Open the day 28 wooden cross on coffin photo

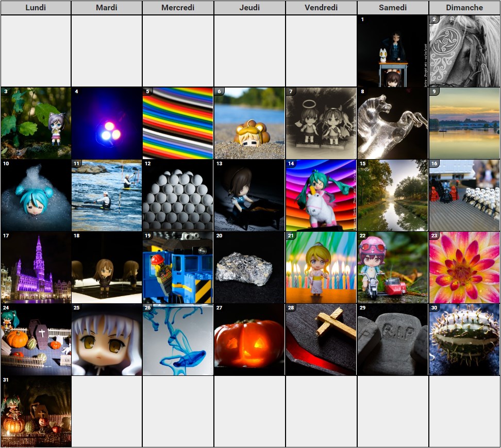(x=321, y=340)
